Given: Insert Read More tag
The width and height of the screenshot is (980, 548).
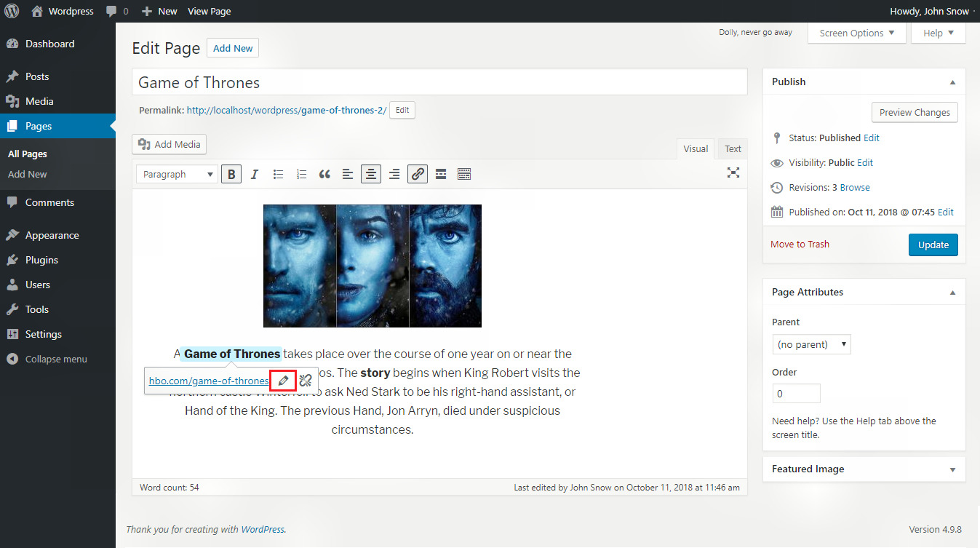Looking at the screenshot, I should point(441,174).
